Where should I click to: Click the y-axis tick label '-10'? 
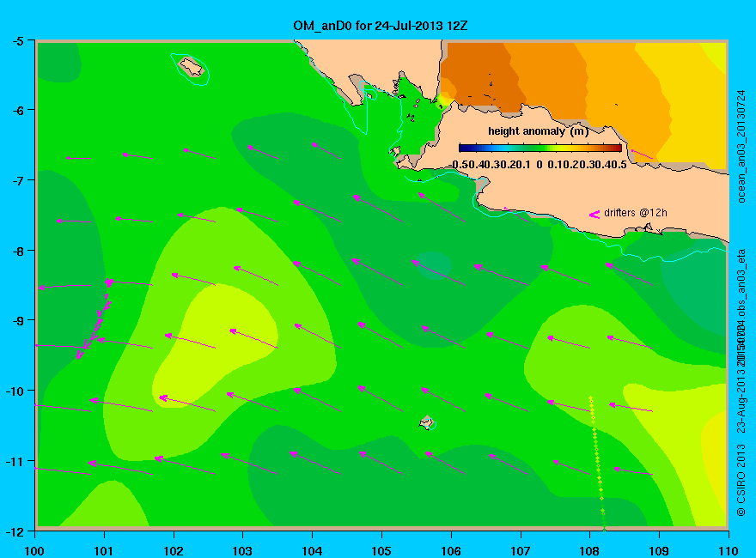click(15, 391)
